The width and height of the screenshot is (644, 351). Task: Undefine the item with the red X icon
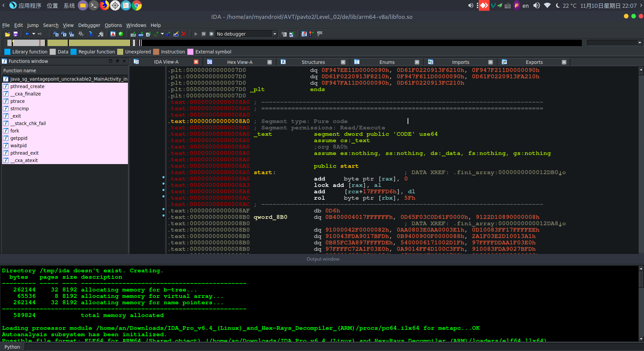coord(184,34)
